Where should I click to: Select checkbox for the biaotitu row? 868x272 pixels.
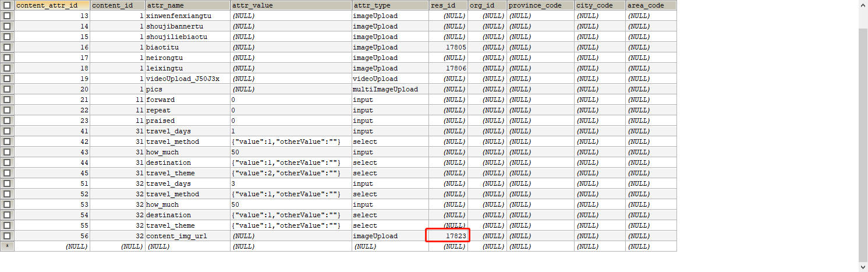point(7,47)
